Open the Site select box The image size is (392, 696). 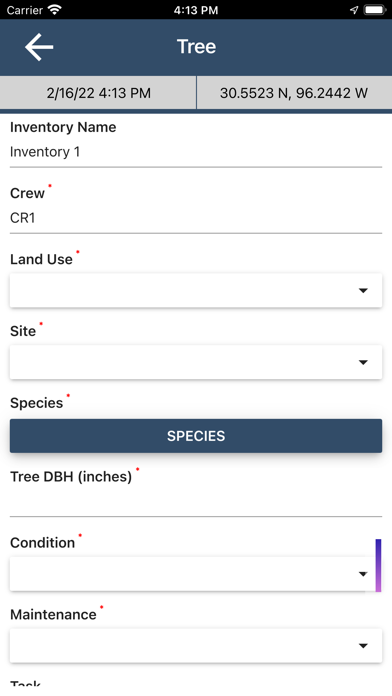196,362
